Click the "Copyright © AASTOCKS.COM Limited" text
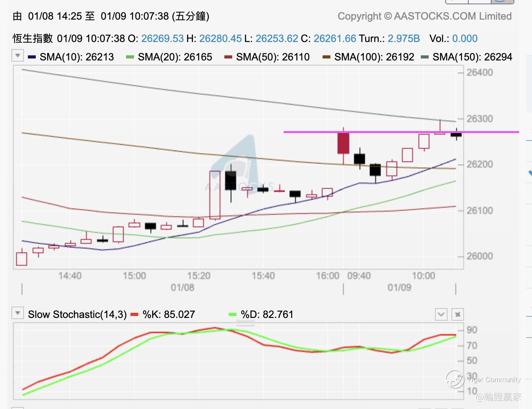Screen dimensions: 532x409 pos(425,16)
